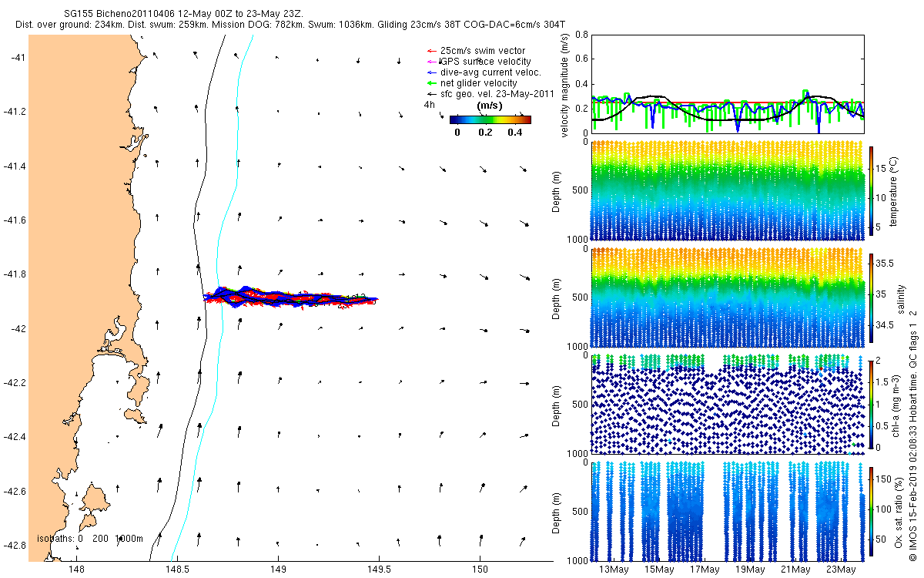
Task: Click the magenta GPS surface velocity arrow
Action: coord(432,62)
